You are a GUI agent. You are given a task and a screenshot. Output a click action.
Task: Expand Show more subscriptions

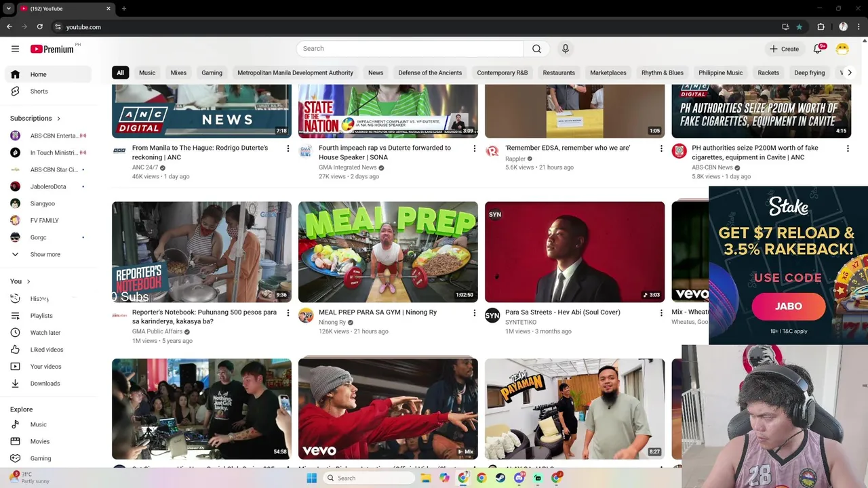click(x=47, y=255)
